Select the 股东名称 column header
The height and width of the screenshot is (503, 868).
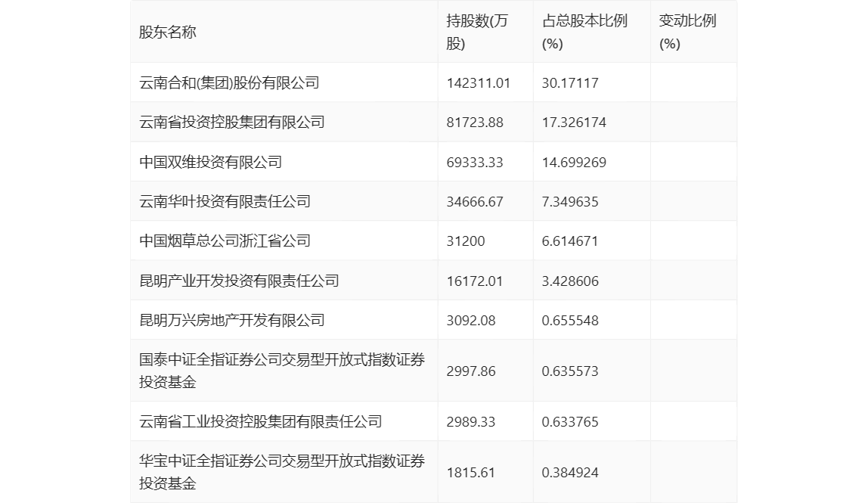pyautogui.click(x=167, y=32)
